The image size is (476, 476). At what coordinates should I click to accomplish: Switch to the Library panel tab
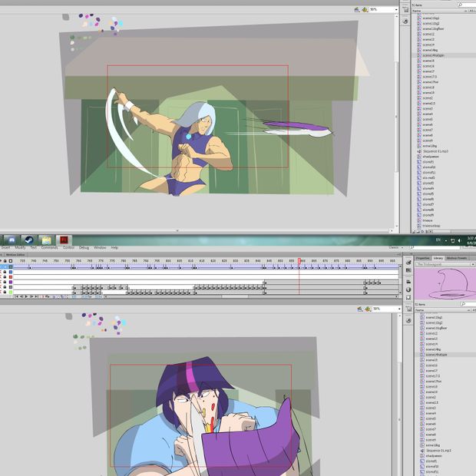pos(438,258)
